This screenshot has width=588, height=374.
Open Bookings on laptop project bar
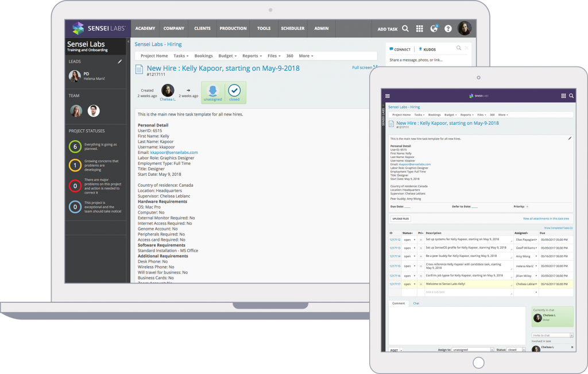[203, 56]
